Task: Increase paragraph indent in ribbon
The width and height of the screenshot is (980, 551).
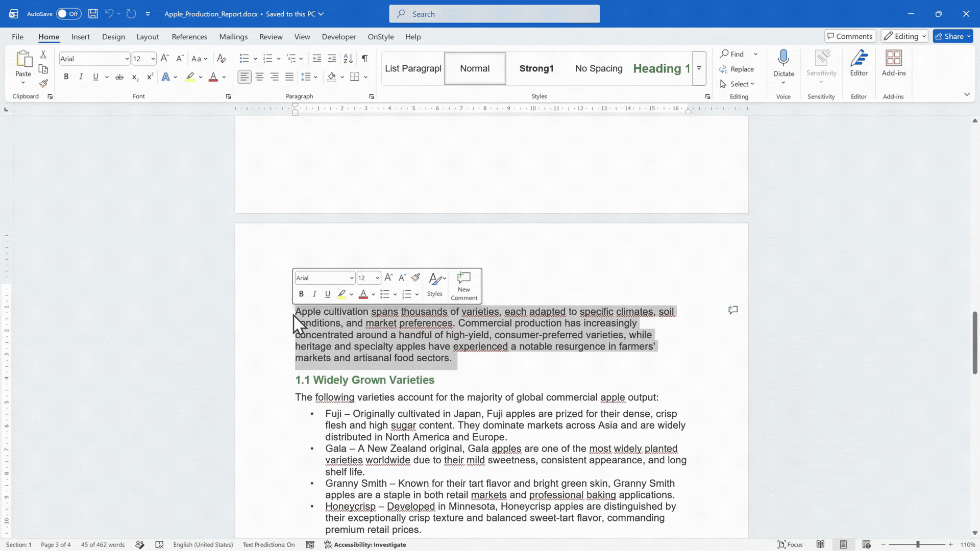Action: pos(332,59)
